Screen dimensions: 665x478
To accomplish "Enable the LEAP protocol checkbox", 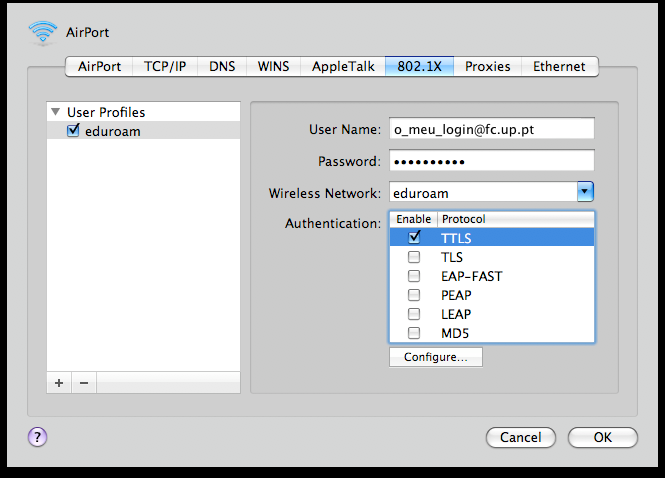I will (414, 314).
